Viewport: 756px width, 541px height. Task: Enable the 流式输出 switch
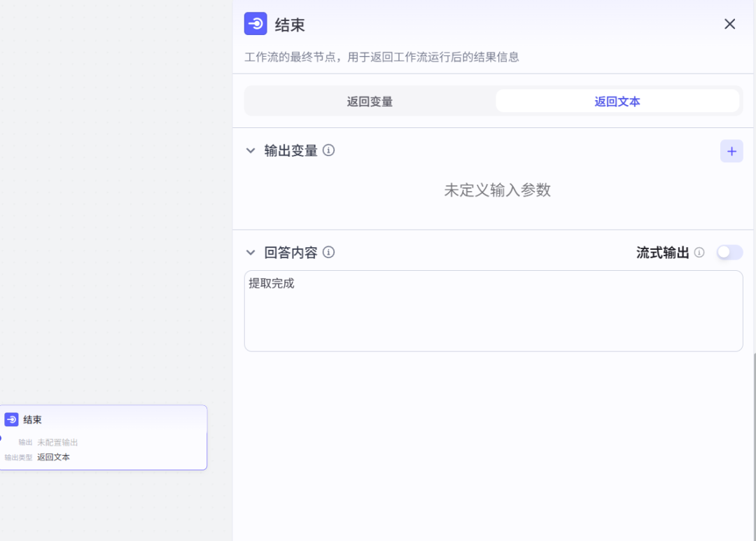pos(729,252)
